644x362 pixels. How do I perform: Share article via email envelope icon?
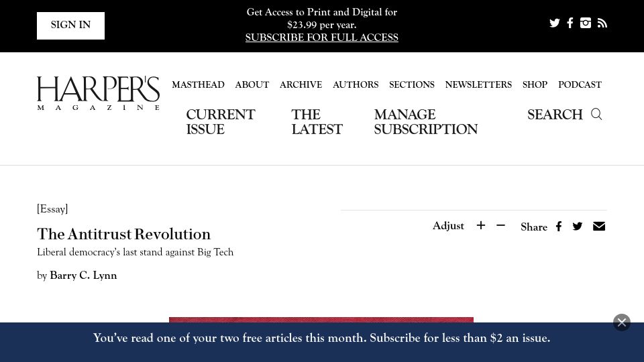click(x=599, y=226)
